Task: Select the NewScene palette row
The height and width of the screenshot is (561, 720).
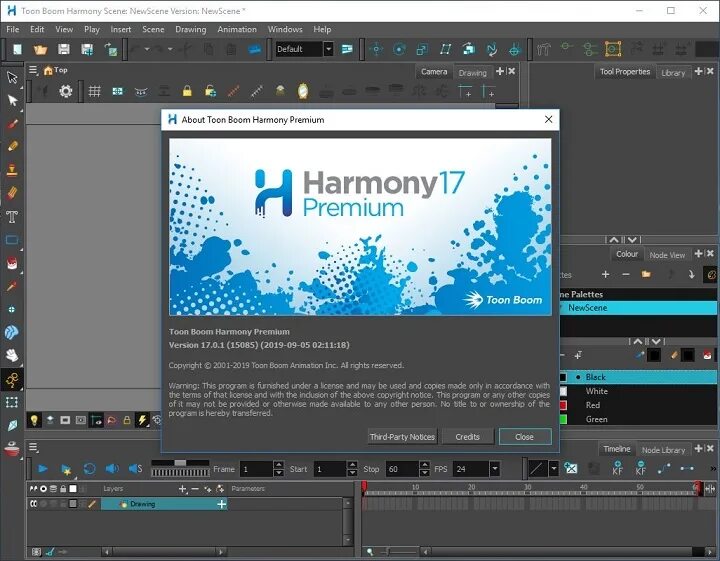Action: pyautogui.click(x=638, y=308)
